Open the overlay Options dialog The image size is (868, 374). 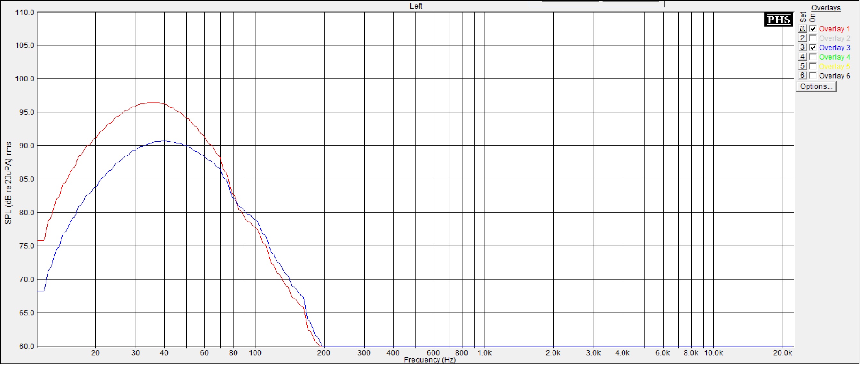tap(816, 87)
